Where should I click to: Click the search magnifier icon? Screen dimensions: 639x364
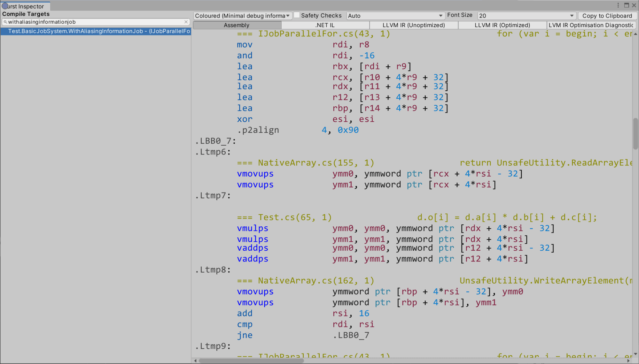(5, 22)
